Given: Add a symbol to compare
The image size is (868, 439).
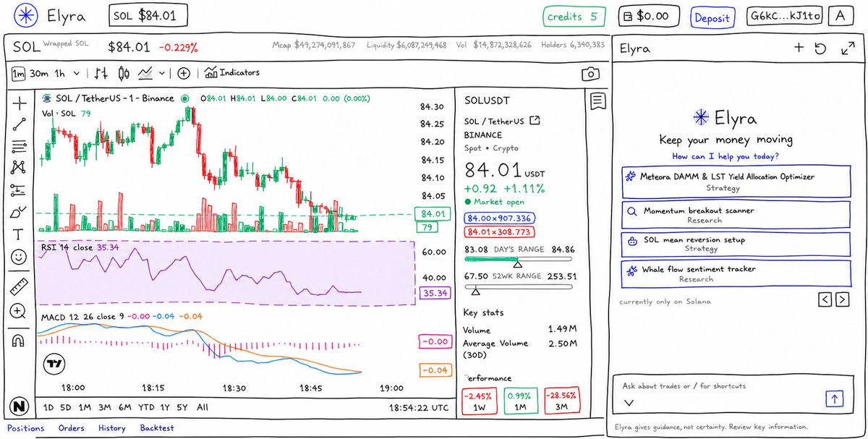Looking at the screenshot, I should click(184, 73).
